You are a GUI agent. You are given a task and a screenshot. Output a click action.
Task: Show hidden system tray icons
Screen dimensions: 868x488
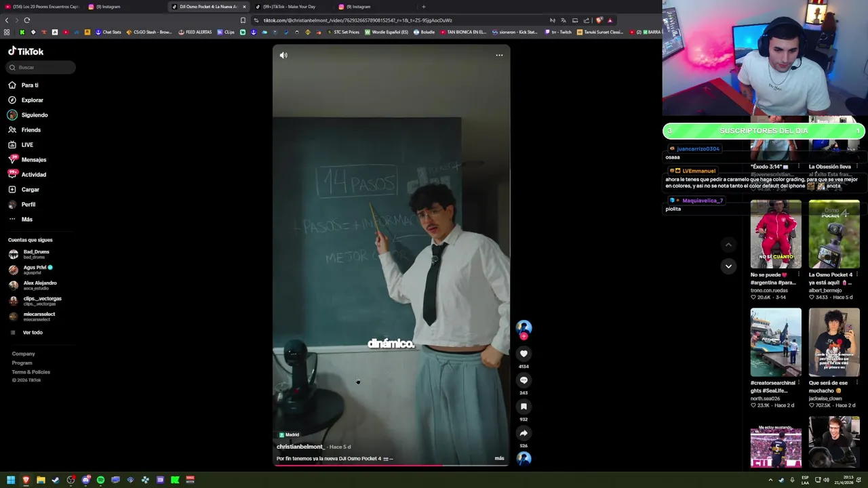(x=770, y=480)
